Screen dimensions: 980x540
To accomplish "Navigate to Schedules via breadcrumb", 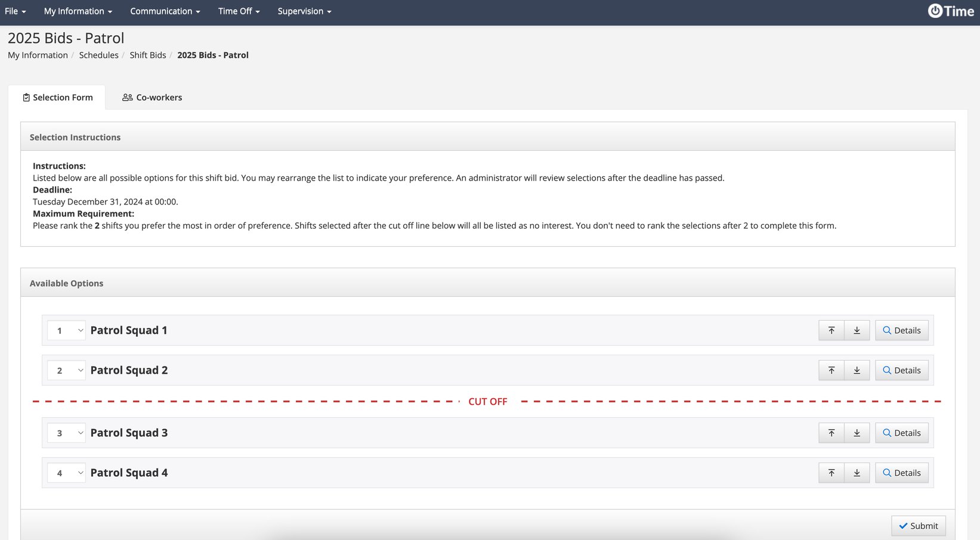I will click(98, 55).
